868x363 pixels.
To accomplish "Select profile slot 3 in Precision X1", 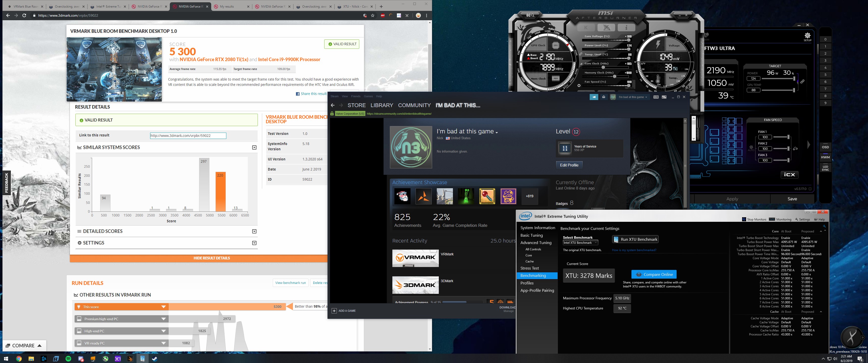I will pyautogui.click(x=825, y=61).
